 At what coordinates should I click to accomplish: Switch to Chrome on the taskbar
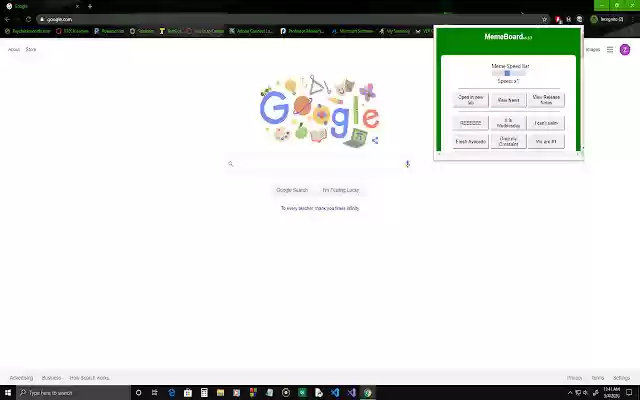[x=367, y=393]
